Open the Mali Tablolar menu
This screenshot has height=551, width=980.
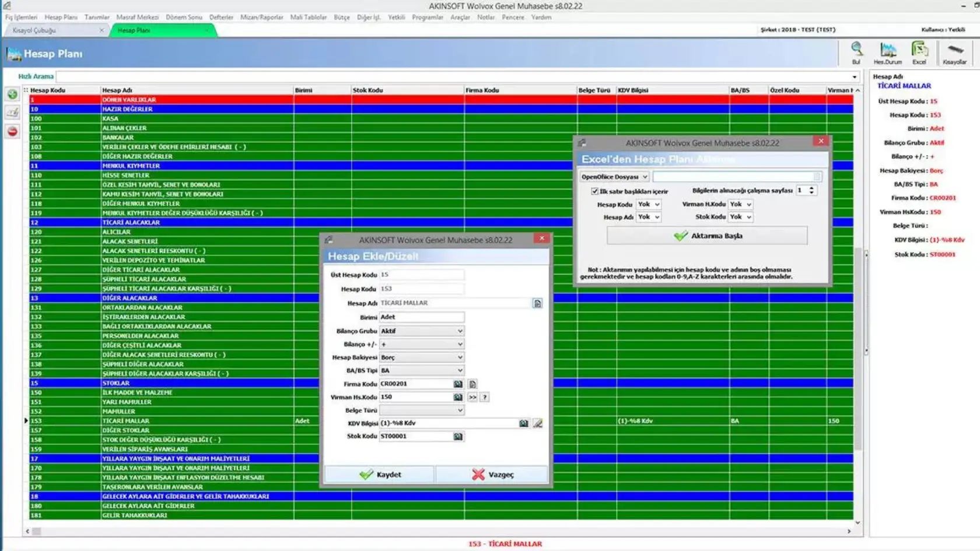pyautogui.click(x=309, y=17)
